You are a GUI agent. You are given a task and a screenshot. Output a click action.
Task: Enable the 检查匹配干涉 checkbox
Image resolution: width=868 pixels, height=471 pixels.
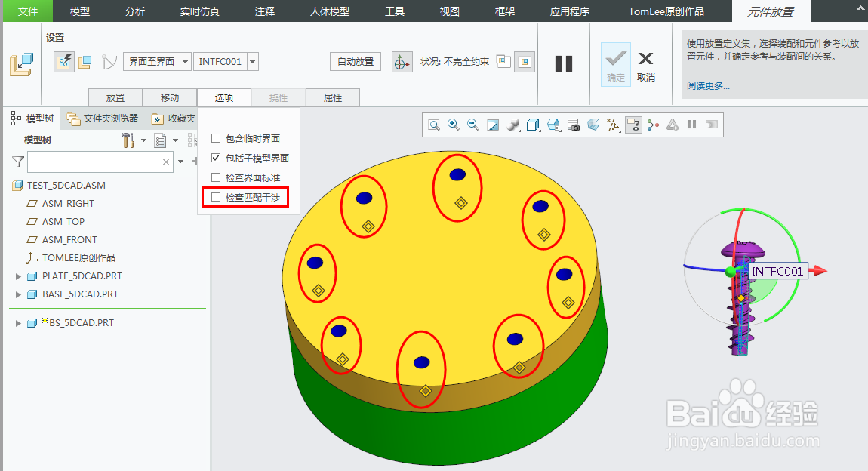point(216,197)
